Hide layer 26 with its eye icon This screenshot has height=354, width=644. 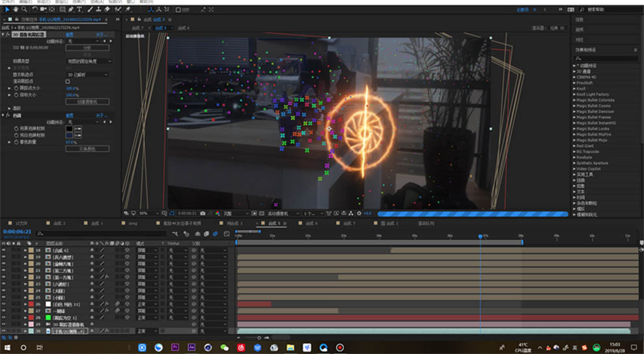[4, 304]
